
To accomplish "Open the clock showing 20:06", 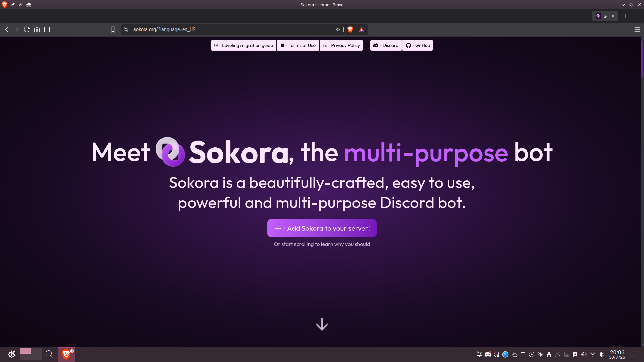I will [617, 354].
